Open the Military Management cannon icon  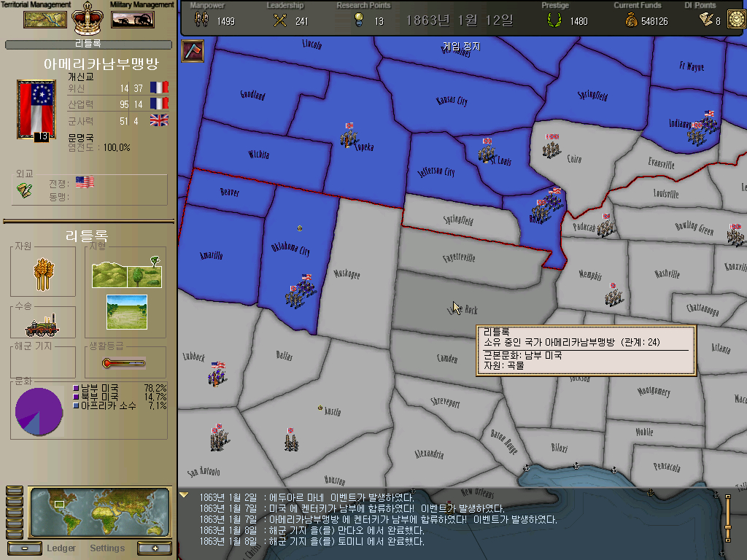click(133, 20)
